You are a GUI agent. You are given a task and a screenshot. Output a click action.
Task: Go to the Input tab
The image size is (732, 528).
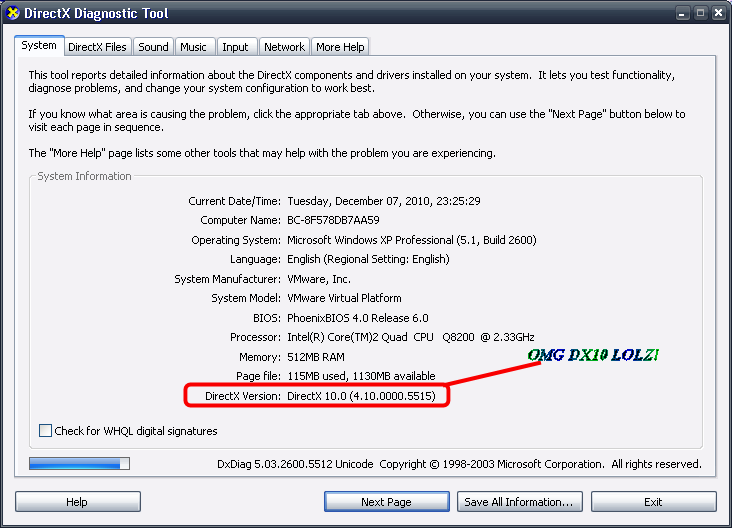point(235,47)
